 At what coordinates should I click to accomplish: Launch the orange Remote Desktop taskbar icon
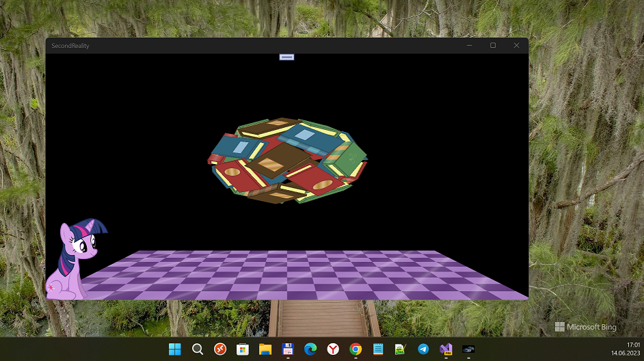pos(220,349)
